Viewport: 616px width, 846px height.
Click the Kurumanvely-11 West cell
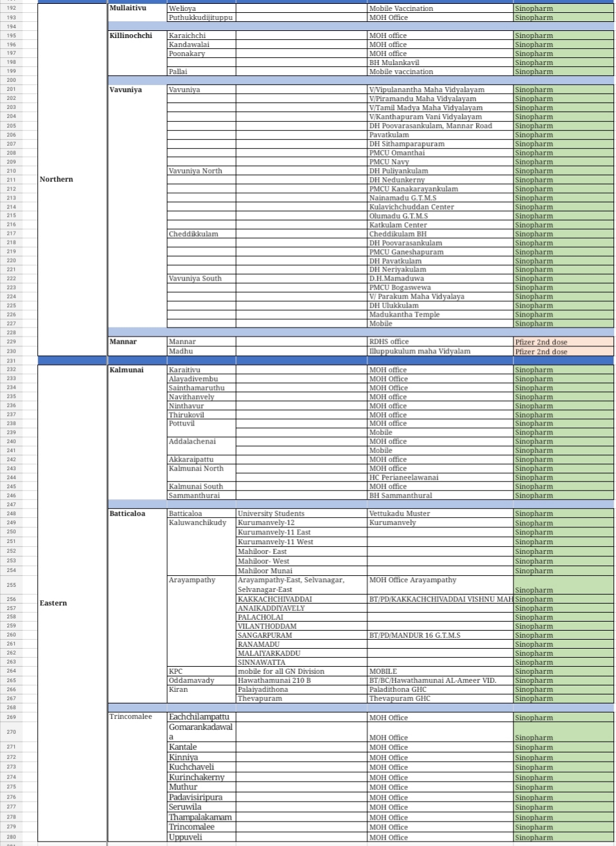click(x=302, y=542)
